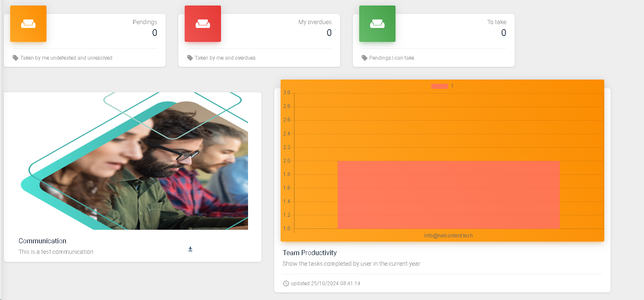Screen dimensions: 644x300
Task: Click the clock icon next to updated timestamp
Action: click(286, 283)
